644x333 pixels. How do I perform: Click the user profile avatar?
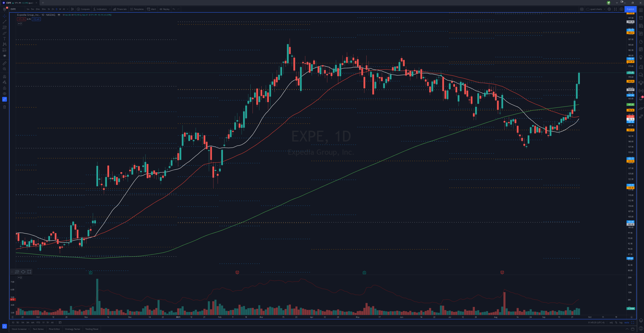(608, 3)
